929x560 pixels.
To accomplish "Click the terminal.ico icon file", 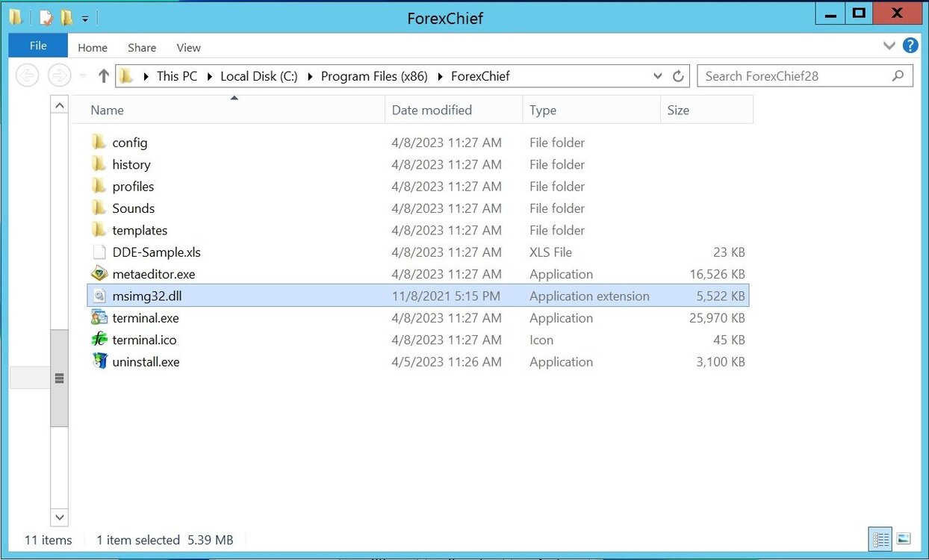I will coord(99,340).
